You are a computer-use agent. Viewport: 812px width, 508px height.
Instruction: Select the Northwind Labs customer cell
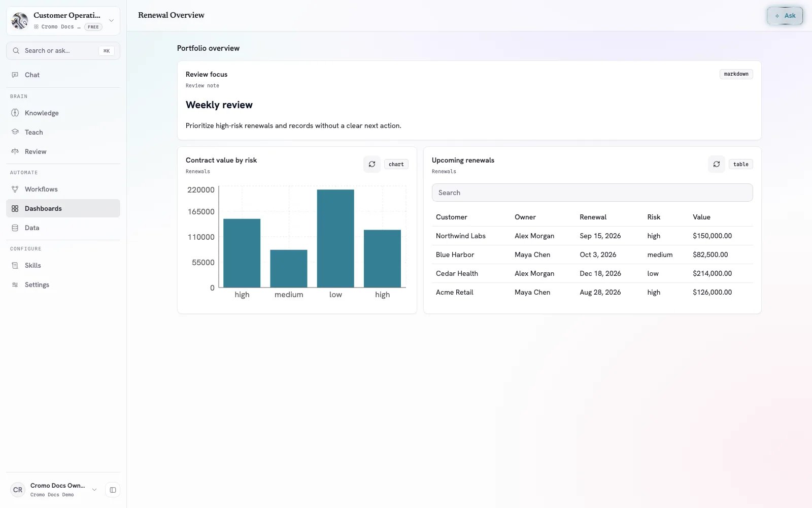[x=461, y=236]
